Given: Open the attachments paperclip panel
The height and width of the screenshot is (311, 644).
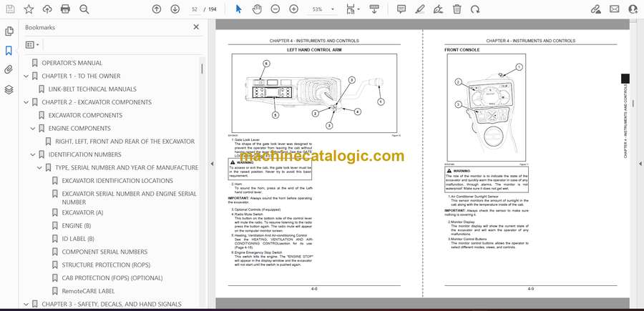Looking at the screenshot, I should 9,70.
